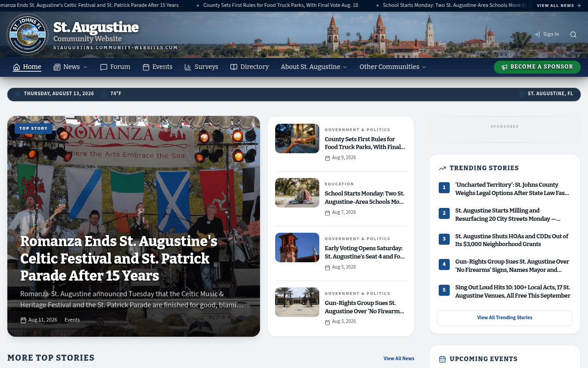Image resolution: width=588 pixels, height=368 pixels.
Task: Open trending story about HOAs and CDDs grants
Action: pyautogui.click(x=512, y=240)
